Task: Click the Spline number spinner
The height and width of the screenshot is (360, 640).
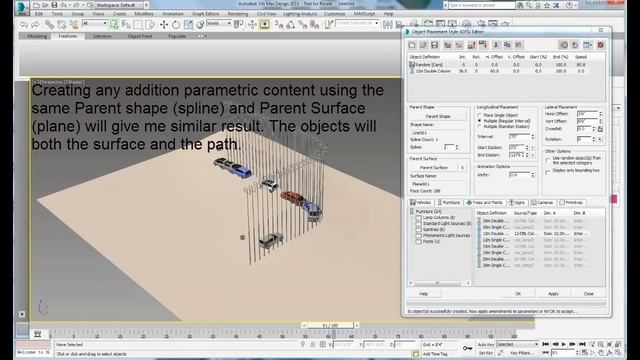Action: 457,147
